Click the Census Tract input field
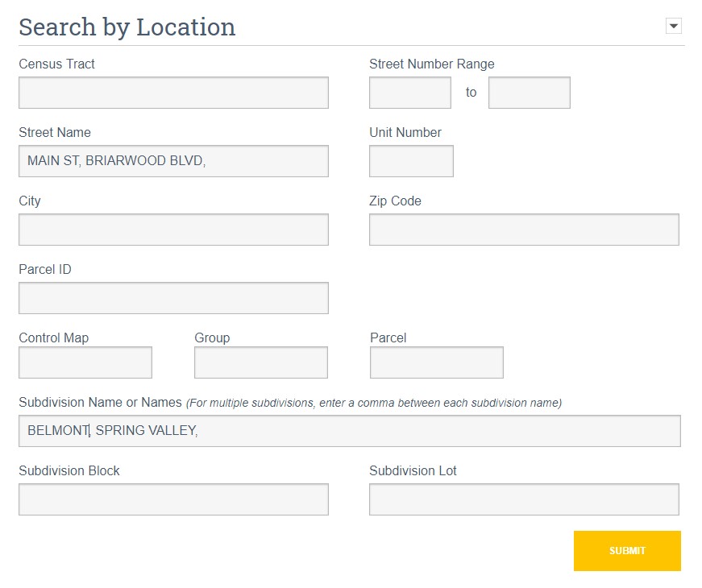Viewport: 702px width, 588px height. point(172,92)
